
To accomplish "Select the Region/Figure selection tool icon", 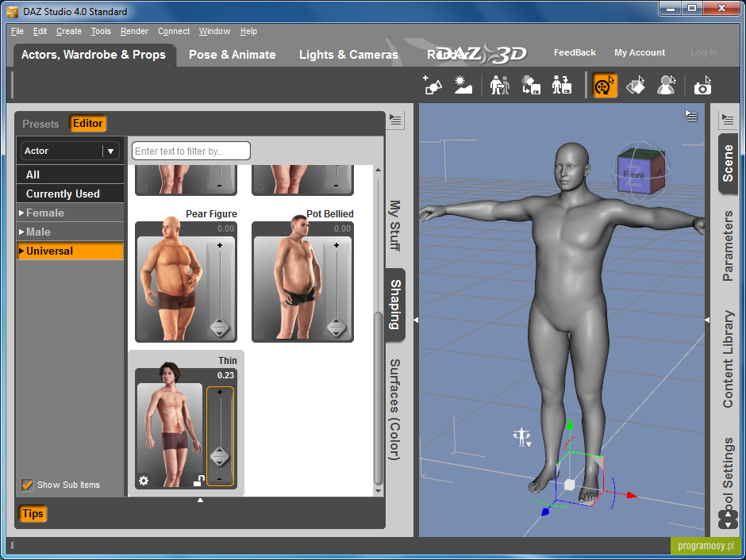I will point(666,85).
